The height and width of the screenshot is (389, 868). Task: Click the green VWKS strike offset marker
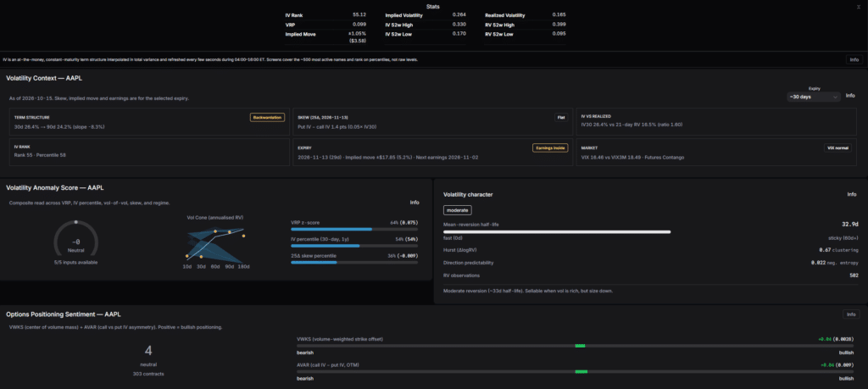point(580,346)
